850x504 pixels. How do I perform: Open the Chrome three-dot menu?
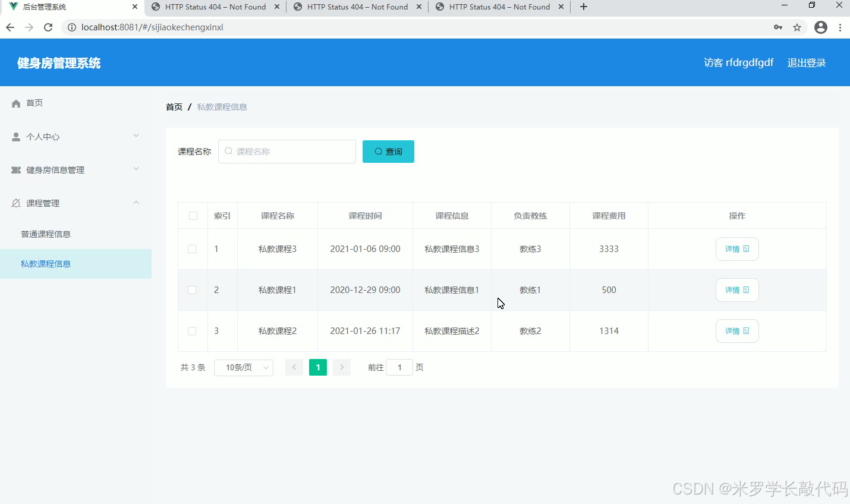coord(840,27)
